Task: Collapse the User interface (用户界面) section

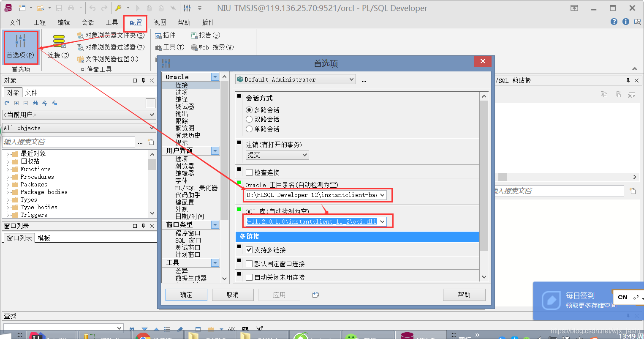Action: click(x=215, y=151)
